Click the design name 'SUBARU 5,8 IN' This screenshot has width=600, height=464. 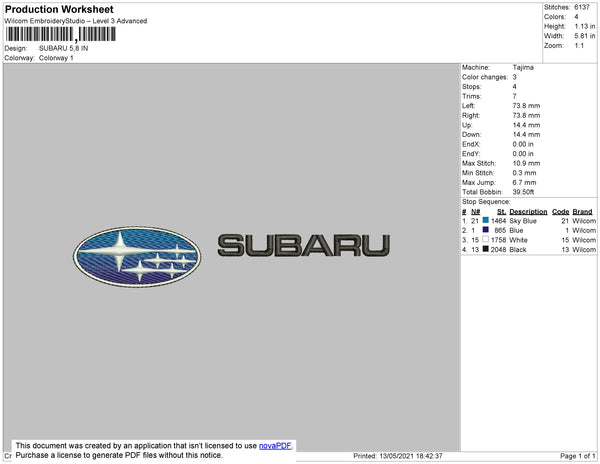[64, 49]
